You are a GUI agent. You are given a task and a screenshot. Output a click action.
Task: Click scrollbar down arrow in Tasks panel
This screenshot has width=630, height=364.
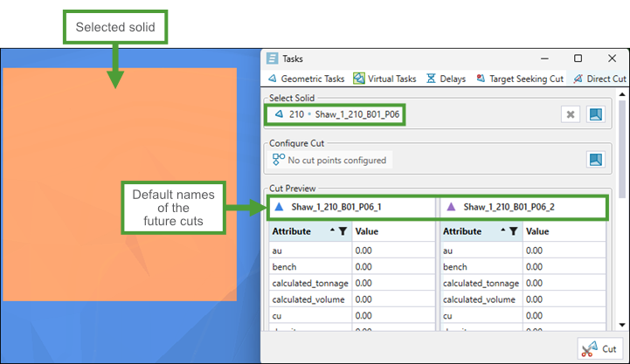coord(622,325)
